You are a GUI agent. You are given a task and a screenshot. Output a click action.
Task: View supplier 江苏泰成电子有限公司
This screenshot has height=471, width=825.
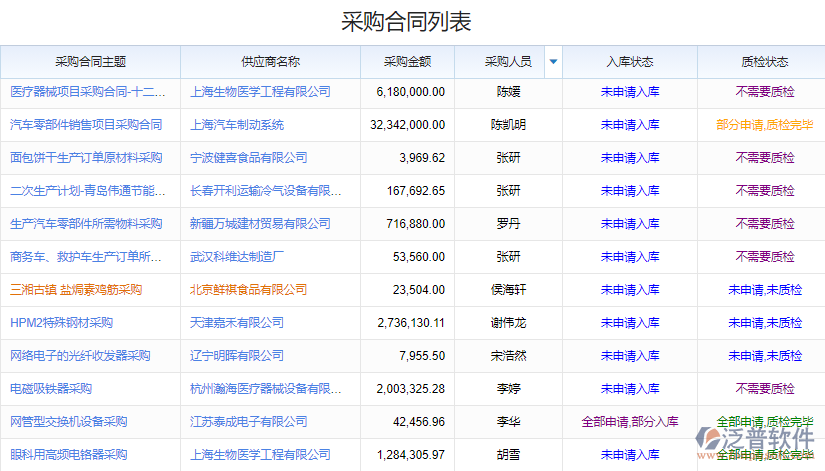tap(248, 422)
